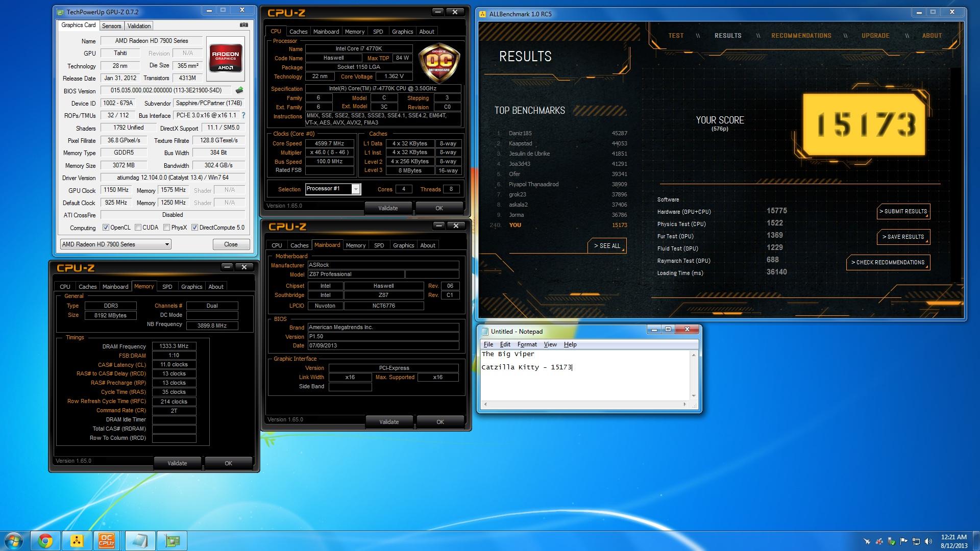Click Validate in the CPU tab window
Viewport: 980px width, 551px height.
tap(388, 208)
